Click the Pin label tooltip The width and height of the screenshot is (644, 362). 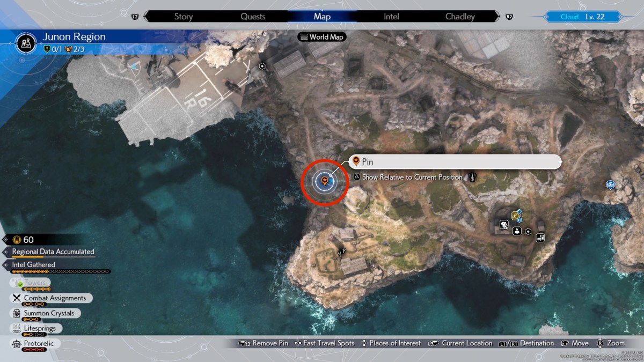(x=455, y=162)
